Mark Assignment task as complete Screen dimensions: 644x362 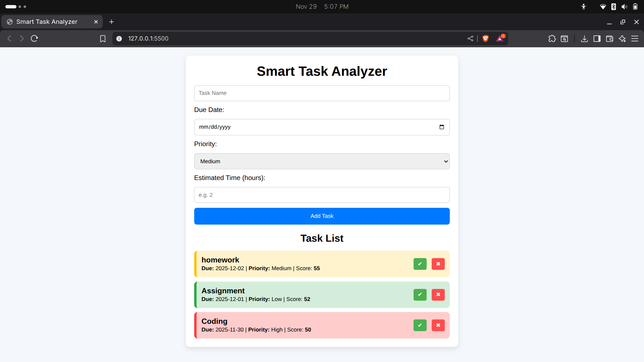[420, 295]
